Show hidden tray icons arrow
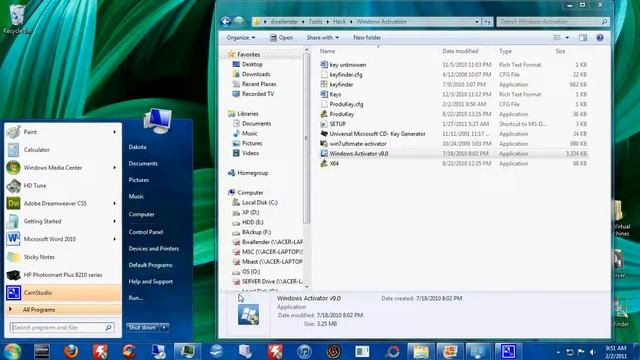640x360 pixels. pyautogui.click(x=558, y=352)
